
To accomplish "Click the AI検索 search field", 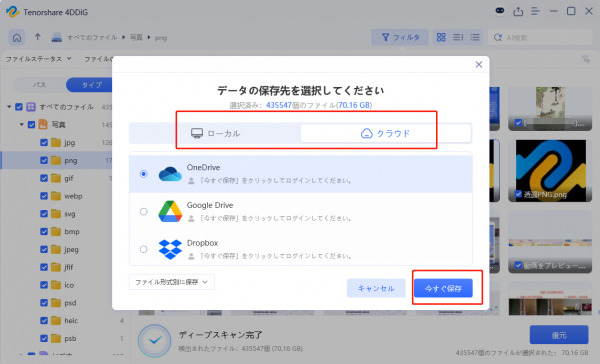I will coord(540,37).
